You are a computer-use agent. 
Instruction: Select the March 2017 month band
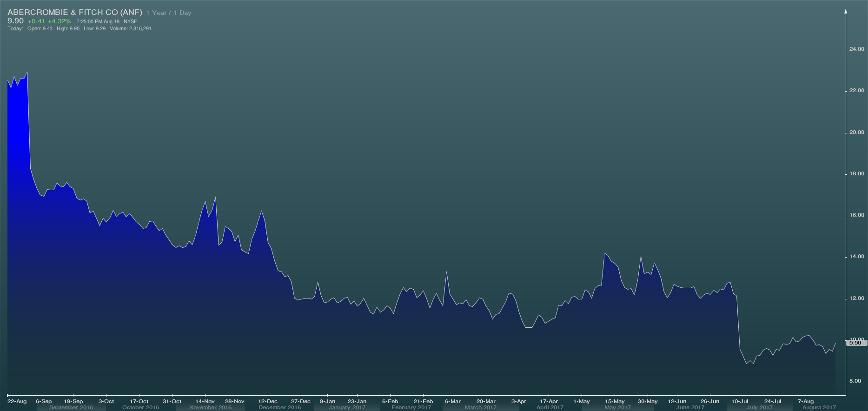(x=481, y=407)
